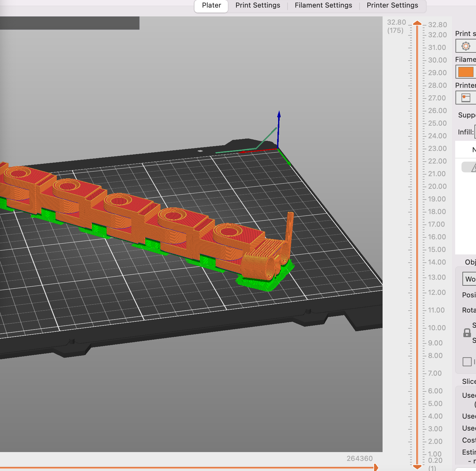Click the print settings gear preset icon
Image resolution: width=476 pixels, height=471 pixels.
[466, 46]
